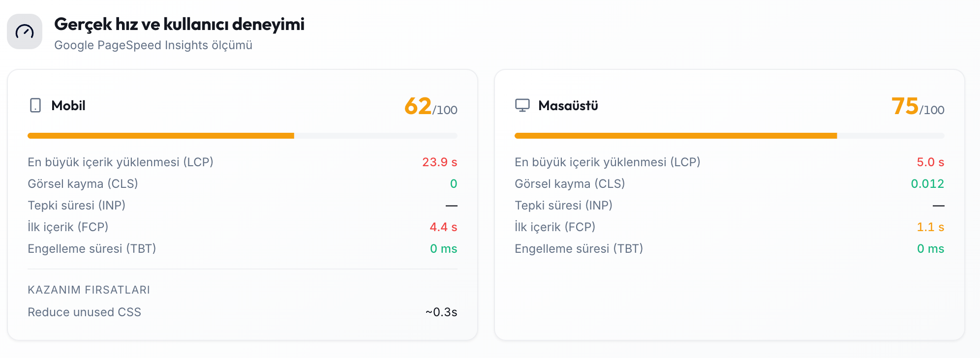This screenshot has height=358, width=980.
Task: Click the desktop monitor icon beside Masaüstü
Action: (522, 105)
